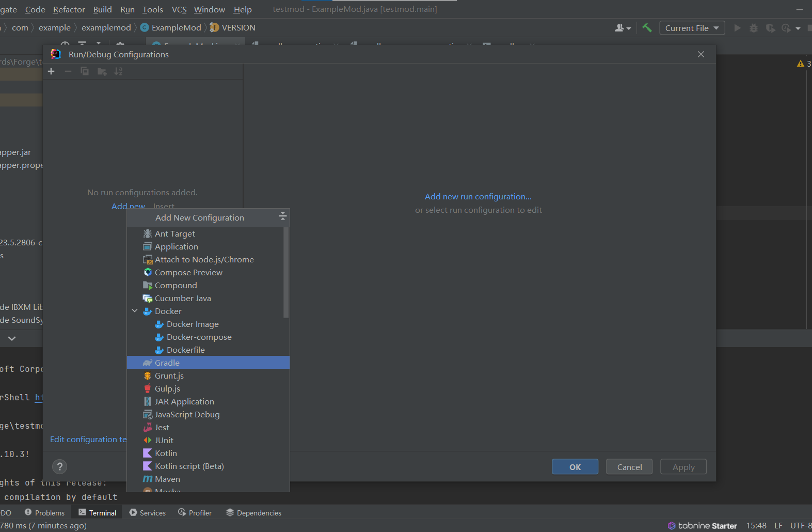Open the Build menu

[x=102, y=9]
